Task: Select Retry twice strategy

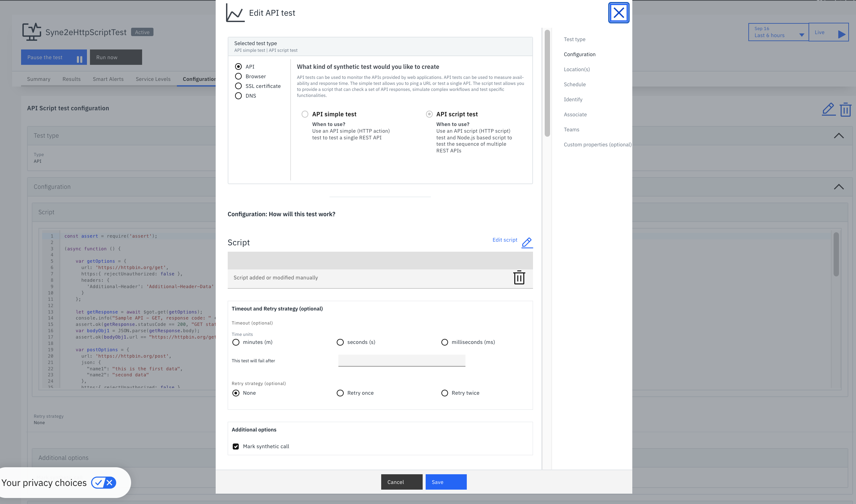Action: [444, 393]
